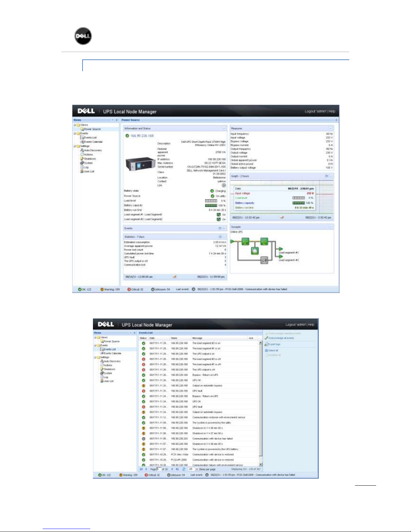Open the UPS Link arrow icon

[224, 185]
